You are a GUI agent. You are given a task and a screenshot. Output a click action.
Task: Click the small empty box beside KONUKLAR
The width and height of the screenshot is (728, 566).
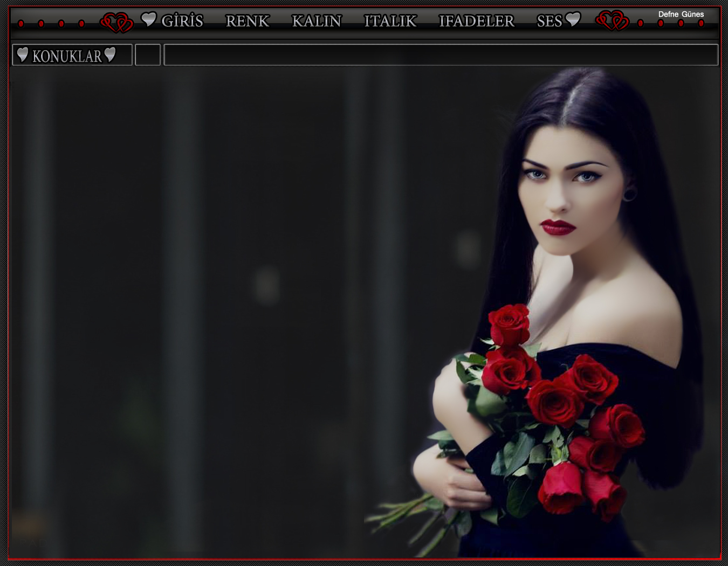[148, 55]
